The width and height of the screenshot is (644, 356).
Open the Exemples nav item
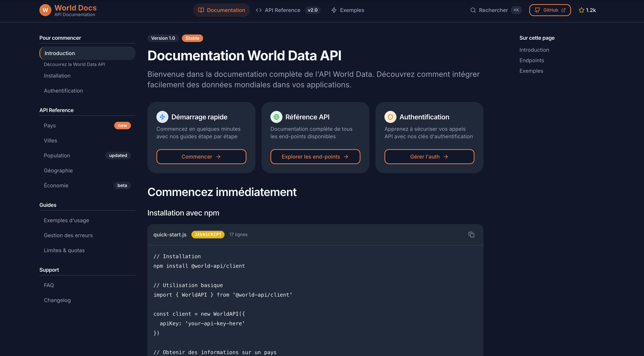click(x=348, y=10)
